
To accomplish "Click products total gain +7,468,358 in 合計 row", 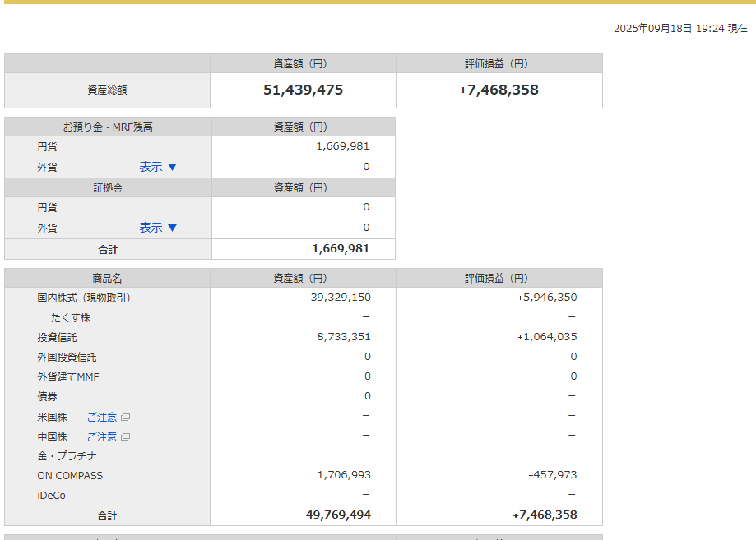I will [545, 515].
